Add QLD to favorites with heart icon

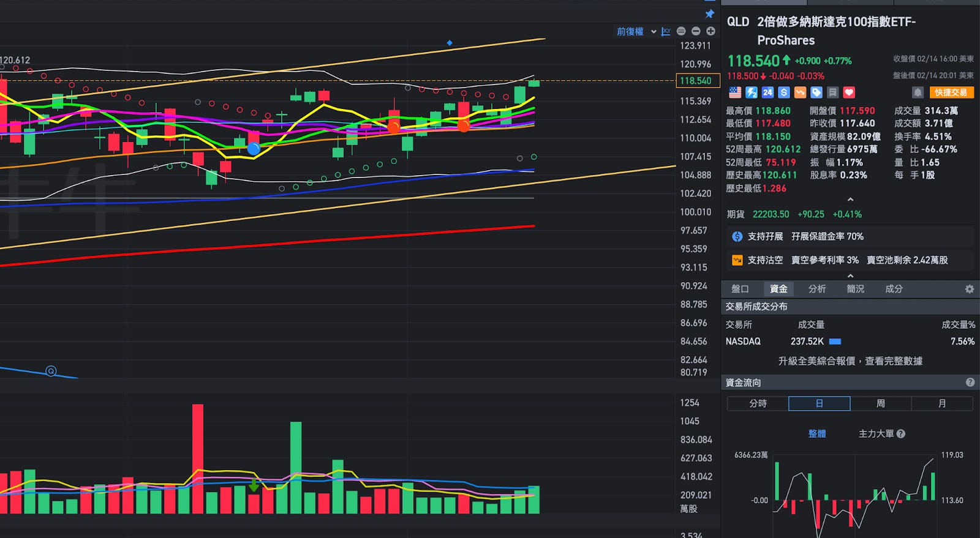point(849,92)
